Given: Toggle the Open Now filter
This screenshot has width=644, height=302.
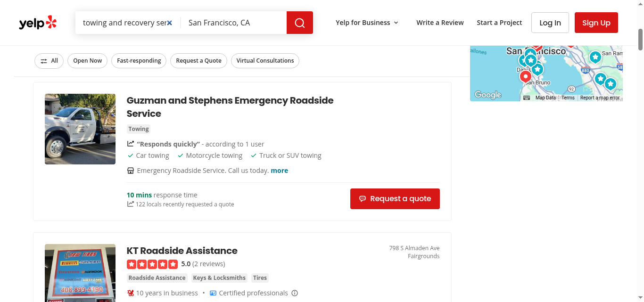Looking at the screenshot, I should pyautogui.click(x=87, y=61).
